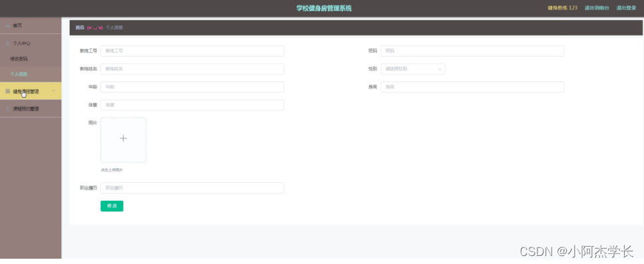Click the 照片 field label
The width and height of the screenshot is (644, 264).
pyautogui.click(x=93, y=123)
